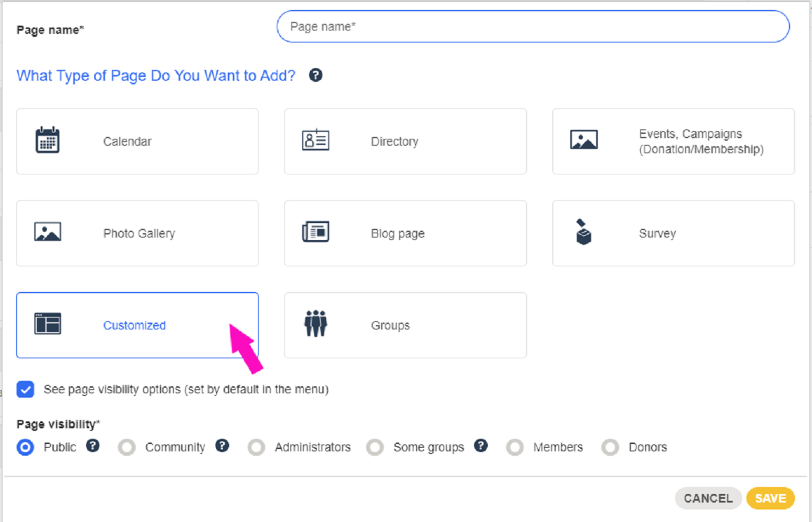812x522 pixels.
Task: Click the CANCEL button
Action: 708,498
